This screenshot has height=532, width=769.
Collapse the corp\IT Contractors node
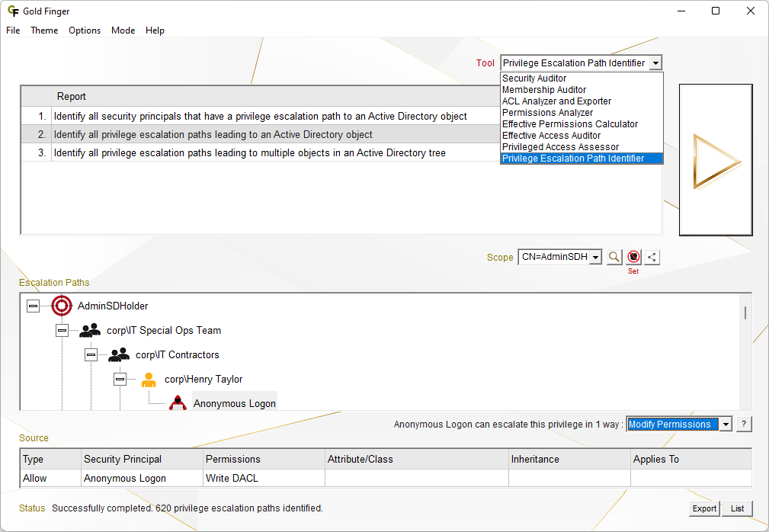point(91,355)
